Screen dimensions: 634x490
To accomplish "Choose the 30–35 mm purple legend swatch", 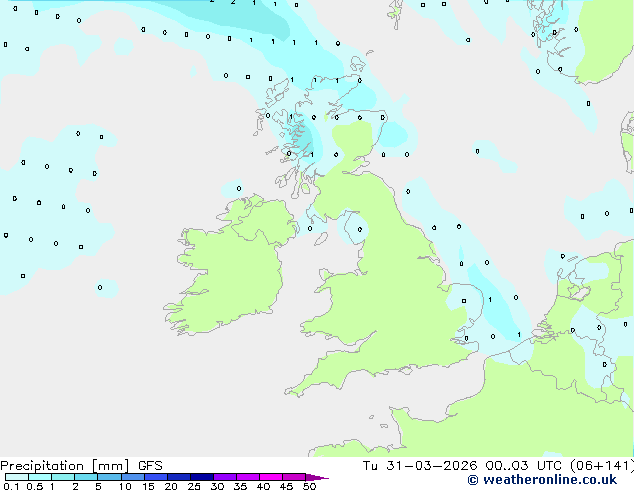I will tap(225, 477).
